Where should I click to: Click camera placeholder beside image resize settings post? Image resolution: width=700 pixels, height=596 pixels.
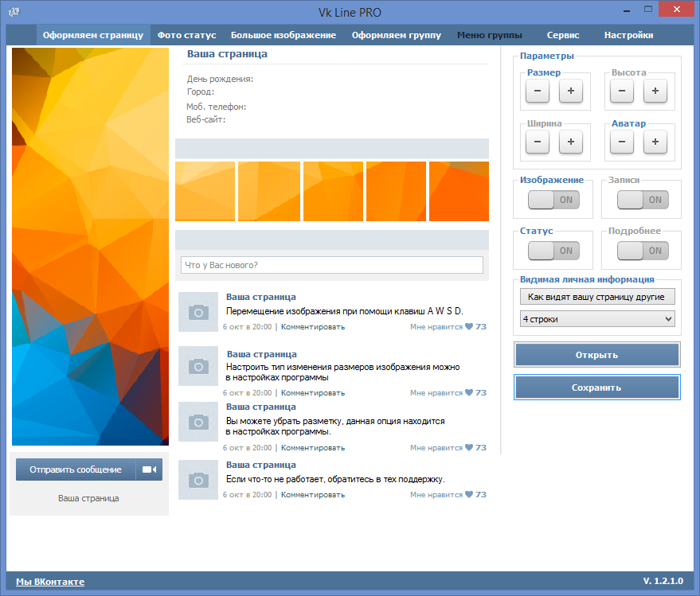[x=198, y=366]
